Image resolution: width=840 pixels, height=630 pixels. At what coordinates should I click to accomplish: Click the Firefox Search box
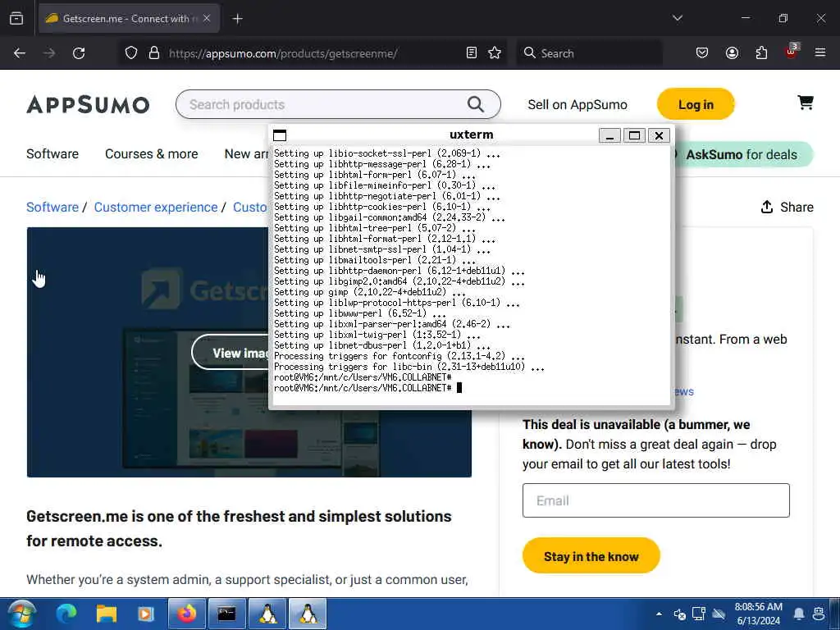pyautogui.click(x=589, y=53)
